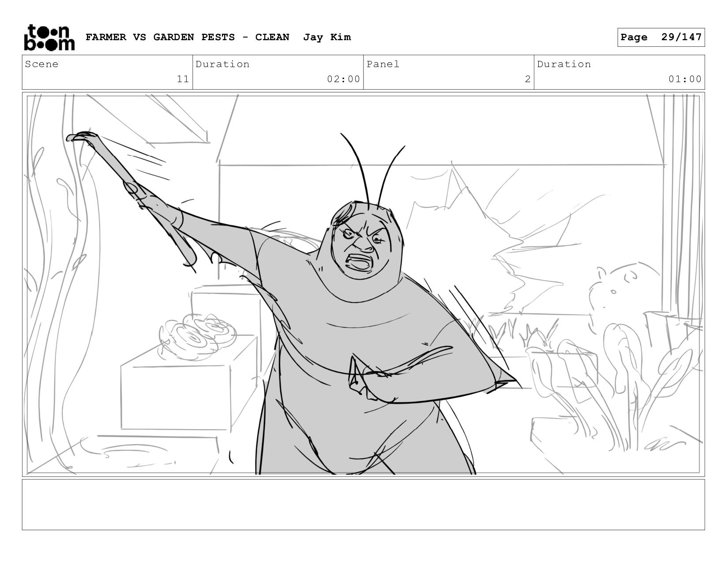Click the empty notes box below the panel

point(364,505)
